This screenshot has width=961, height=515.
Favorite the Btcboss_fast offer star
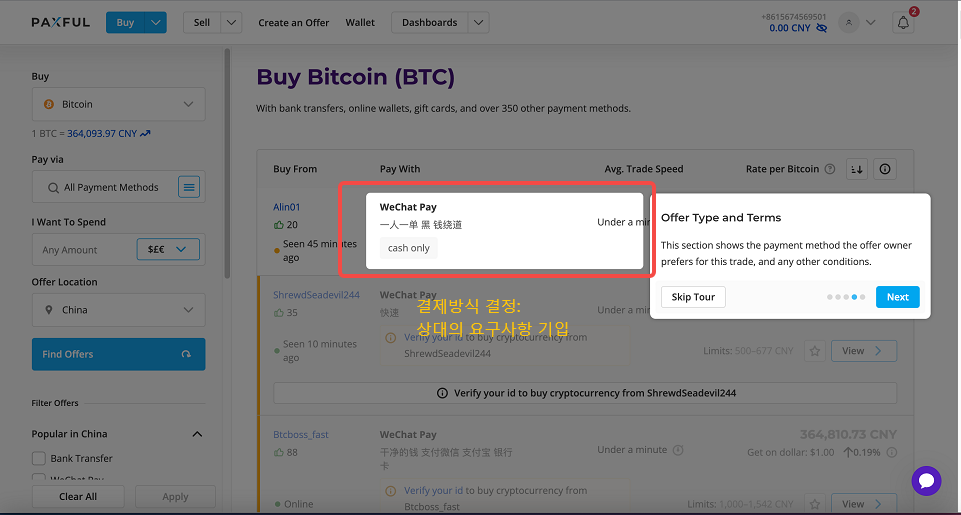tap(815, 504)
